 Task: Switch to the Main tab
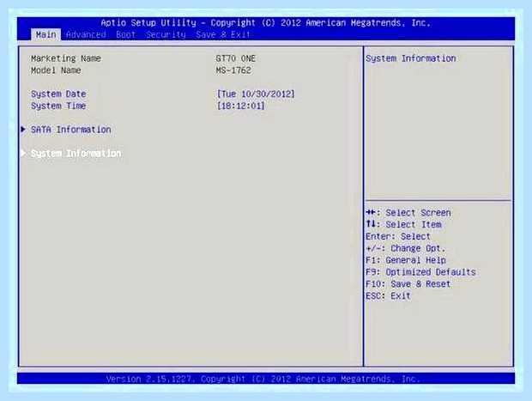45,34
